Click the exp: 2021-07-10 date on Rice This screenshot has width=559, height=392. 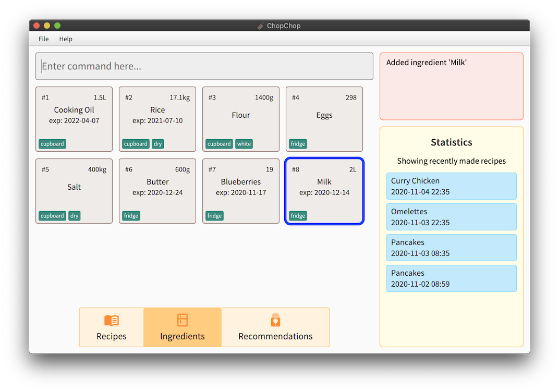click(x=157, y=120)
